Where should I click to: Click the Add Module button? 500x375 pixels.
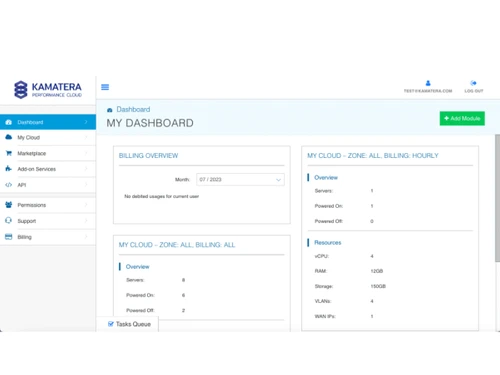pyautogui.click(x=462, y=118)
